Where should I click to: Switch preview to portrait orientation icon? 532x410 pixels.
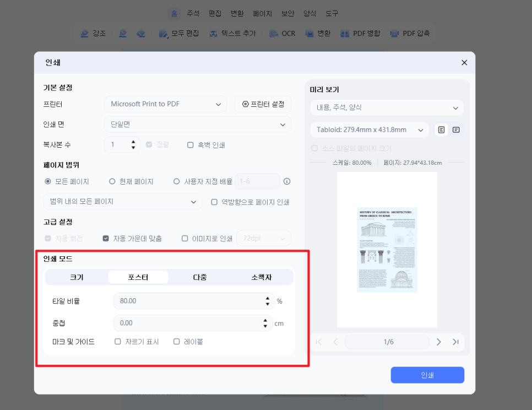pyautogui.click(x=441, y=130)
